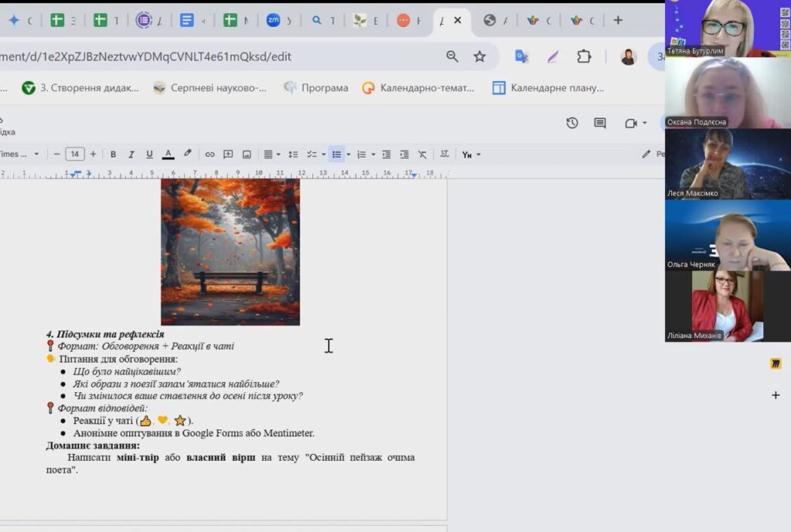Increase the paragraph indent
791x532 pixels.
tap(405, 154)
